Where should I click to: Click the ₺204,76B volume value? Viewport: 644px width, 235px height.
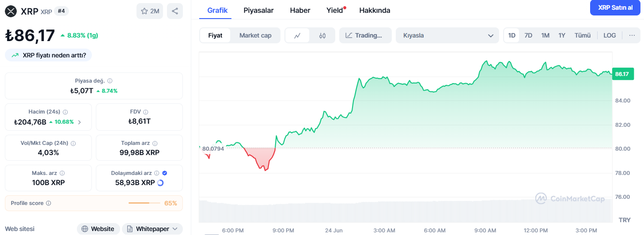click(30, 122)
